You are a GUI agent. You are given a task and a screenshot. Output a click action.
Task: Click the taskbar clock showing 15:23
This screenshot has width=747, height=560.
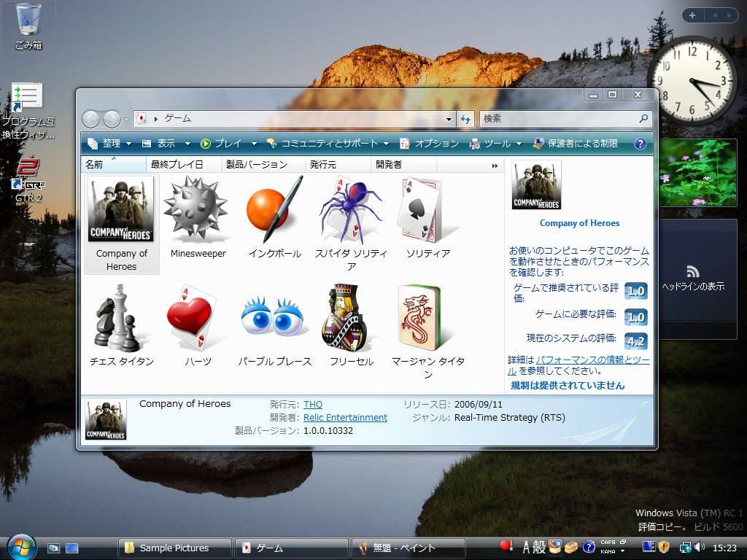pos(724,548)
